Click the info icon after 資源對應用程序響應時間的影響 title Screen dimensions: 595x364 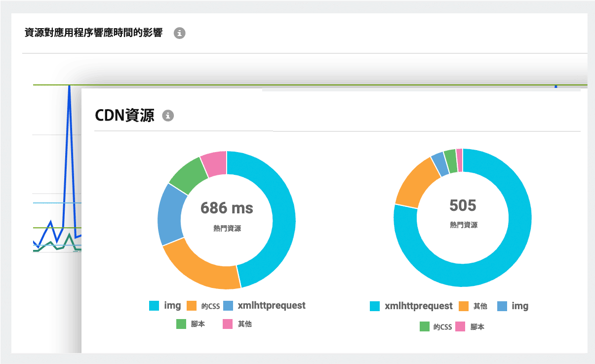point(180,34)
